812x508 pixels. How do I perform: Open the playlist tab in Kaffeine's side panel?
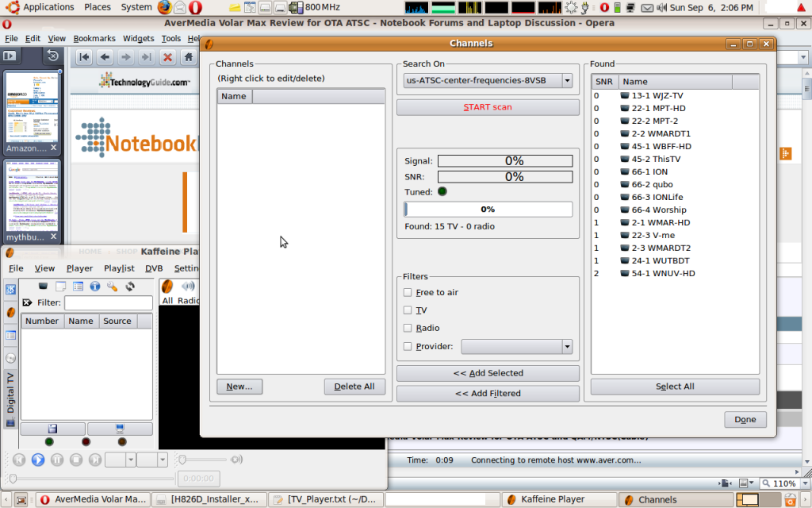(10, 335)
